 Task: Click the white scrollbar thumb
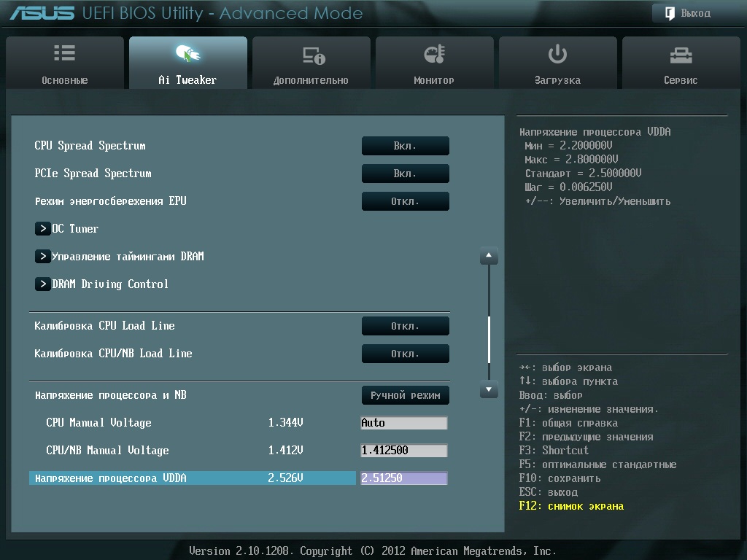click(x=489, y=339)
